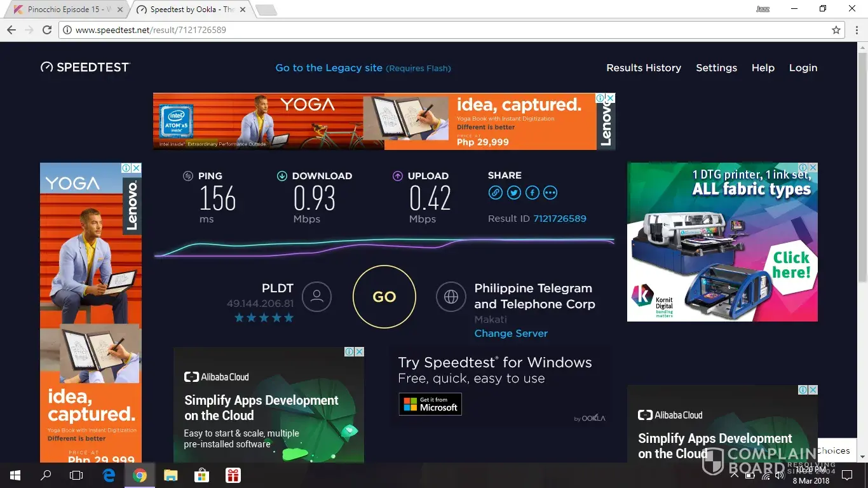Click the ping icon beside PING
This screenshot has width=868, height=488.
[x=188, y=176]
